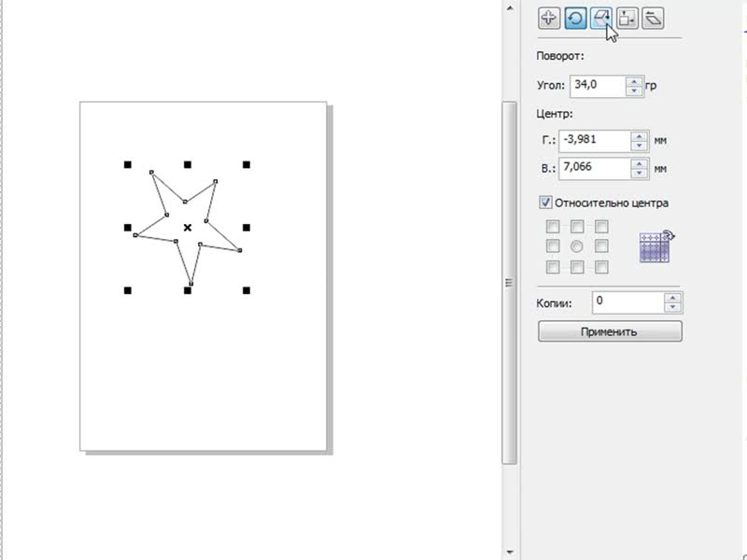Click the rotation anchor grid preview icon
The width and height of the screenshot is (747, 560).
[x=656, y=246]
